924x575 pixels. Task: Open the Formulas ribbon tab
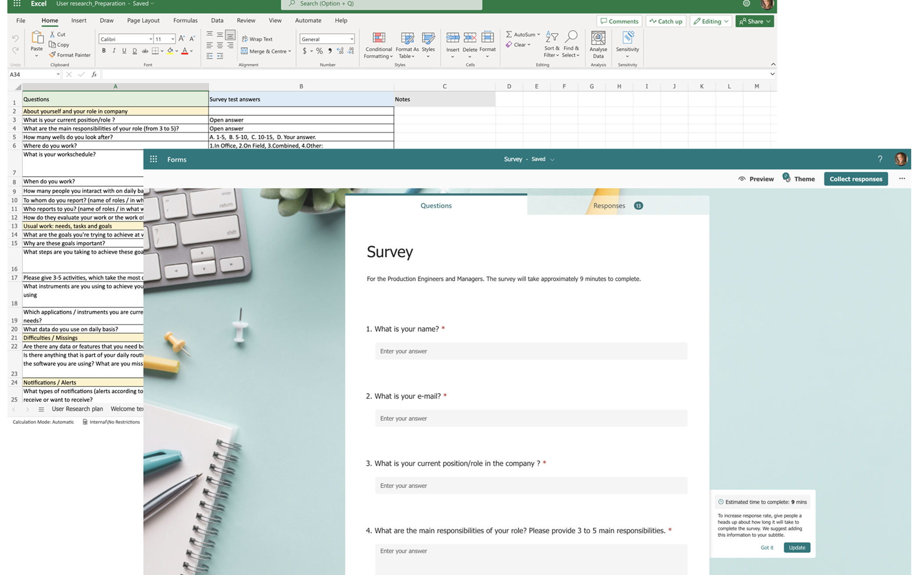[185, 21]
